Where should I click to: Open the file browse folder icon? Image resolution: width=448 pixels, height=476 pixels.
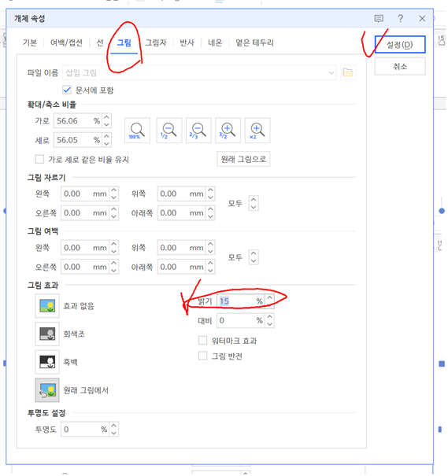click(348, 72)
